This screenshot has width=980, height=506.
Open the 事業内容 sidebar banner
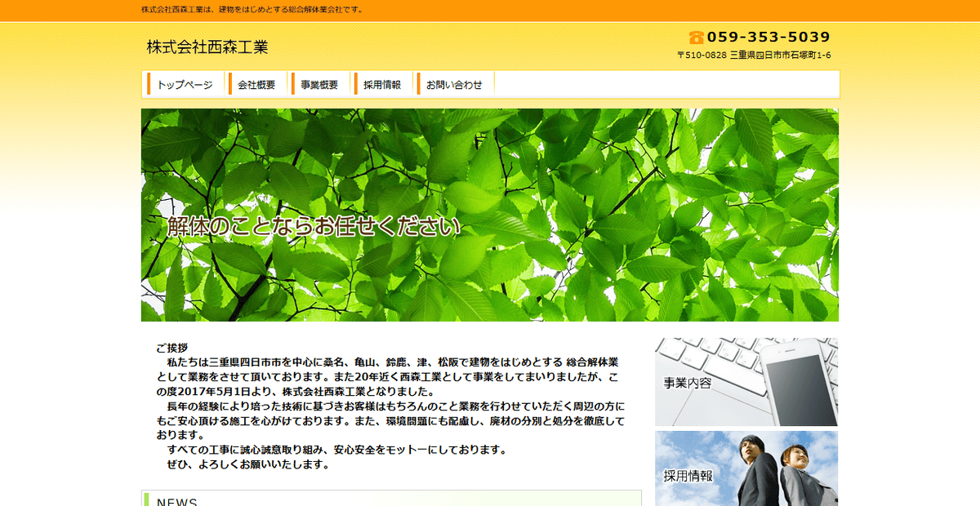click(744, 380)
